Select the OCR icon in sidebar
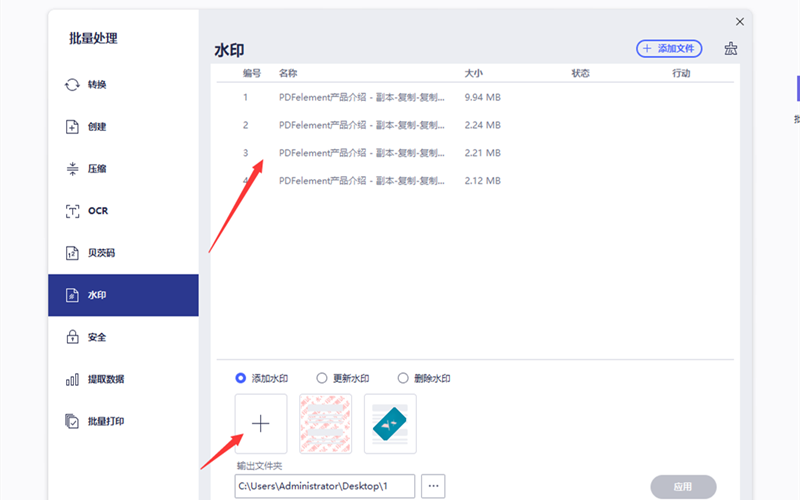 (x=72, y=211)
